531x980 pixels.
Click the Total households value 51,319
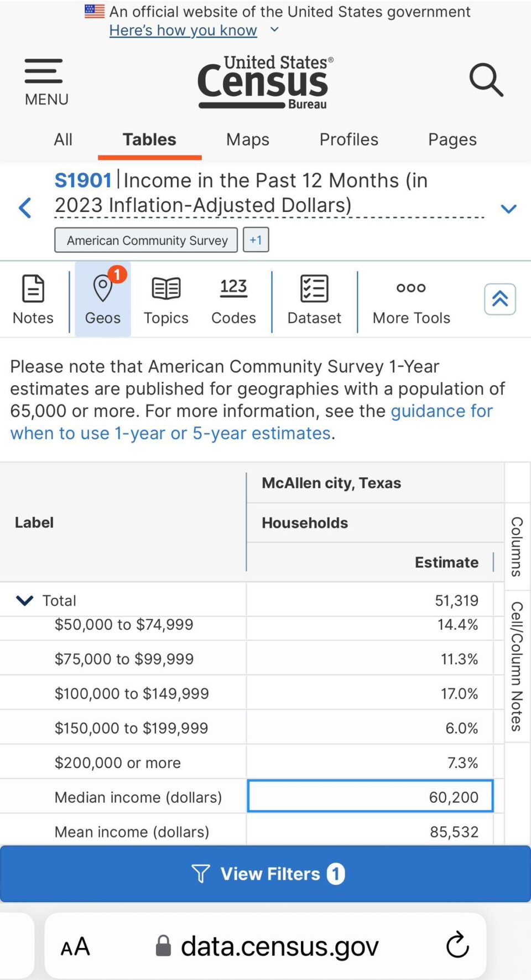tap(456, 600)
